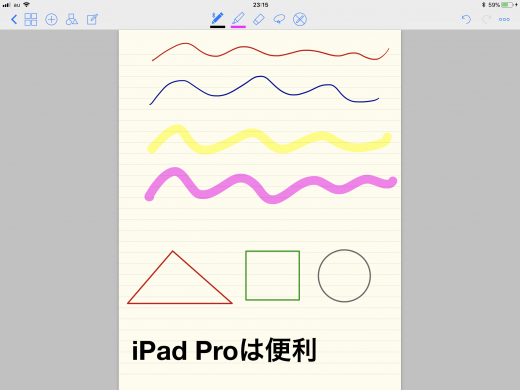Viewport: 520px width, 390px height.
Task: Tap the Bluetooth icon in status bar
Action: coord(484,5)
